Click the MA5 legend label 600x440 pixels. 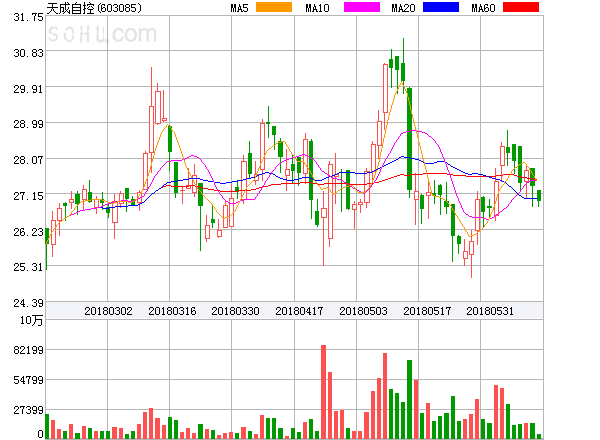pyautogui.click(x=240, y=8)
